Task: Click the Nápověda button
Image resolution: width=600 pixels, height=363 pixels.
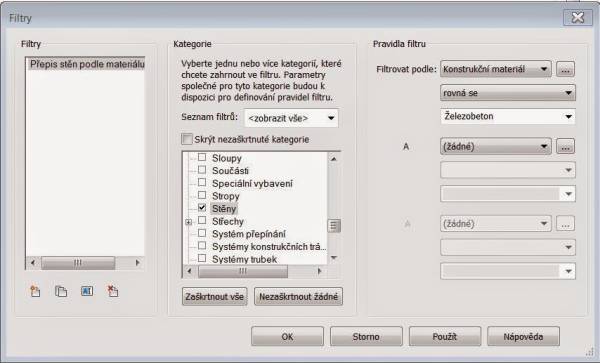Action: point(523,337)
